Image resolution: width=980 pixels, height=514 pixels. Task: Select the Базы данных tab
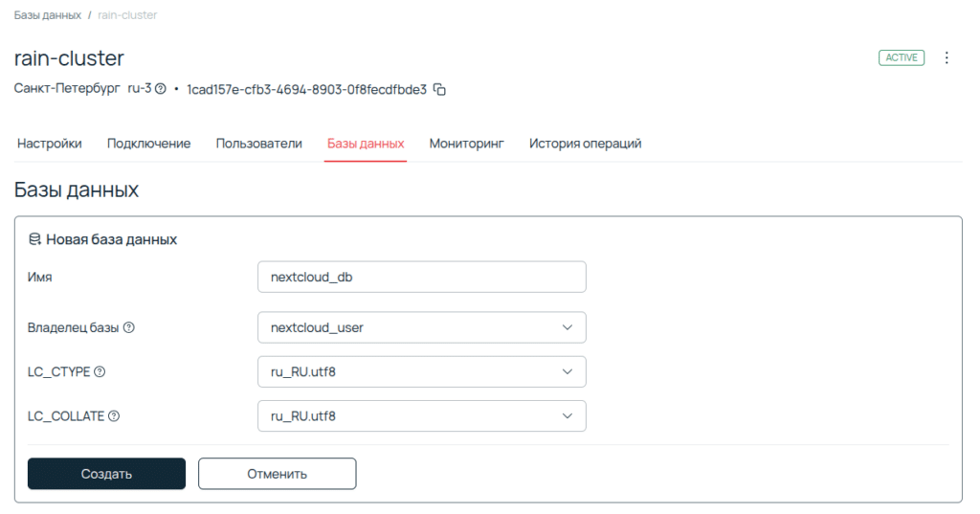366,144
